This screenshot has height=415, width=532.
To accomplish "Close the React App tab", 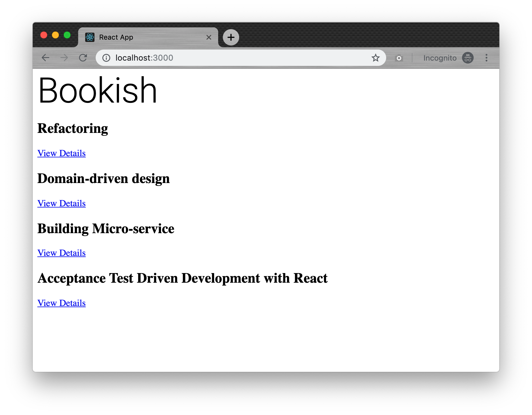I will tap(209, 37).
